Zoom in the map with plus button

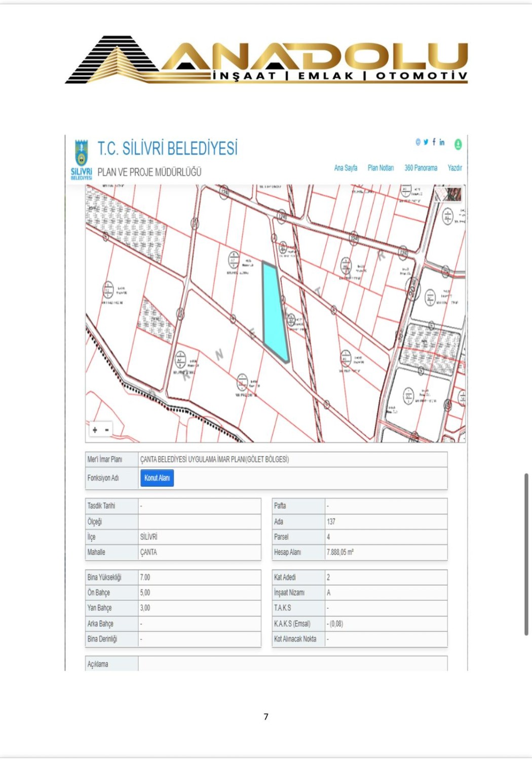[95, 430]
